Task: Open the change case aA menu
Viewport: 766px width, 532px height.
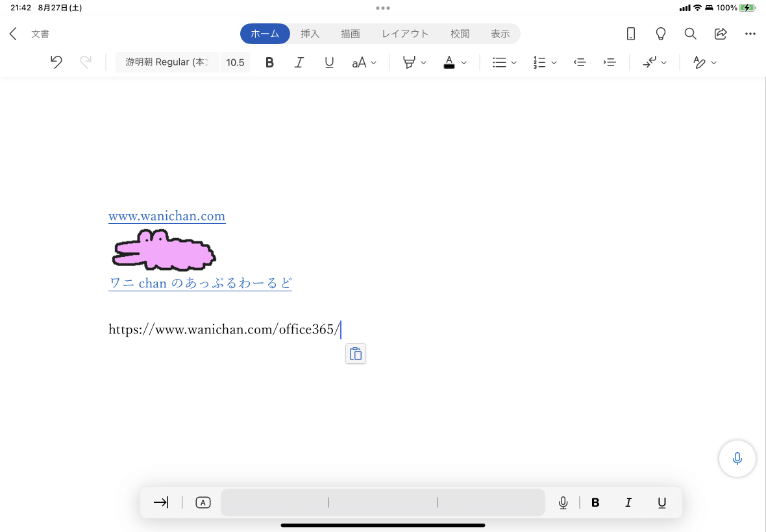Action: point(364,62)
